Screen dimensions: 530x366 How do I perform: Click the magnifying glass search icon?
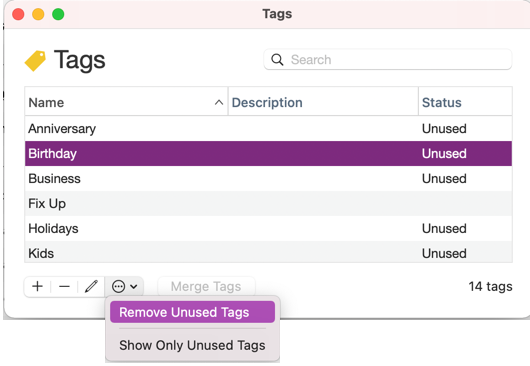[277, 59]
